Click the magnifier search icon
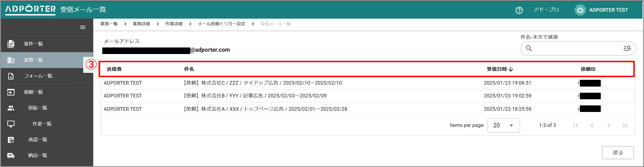 (529, 48)
